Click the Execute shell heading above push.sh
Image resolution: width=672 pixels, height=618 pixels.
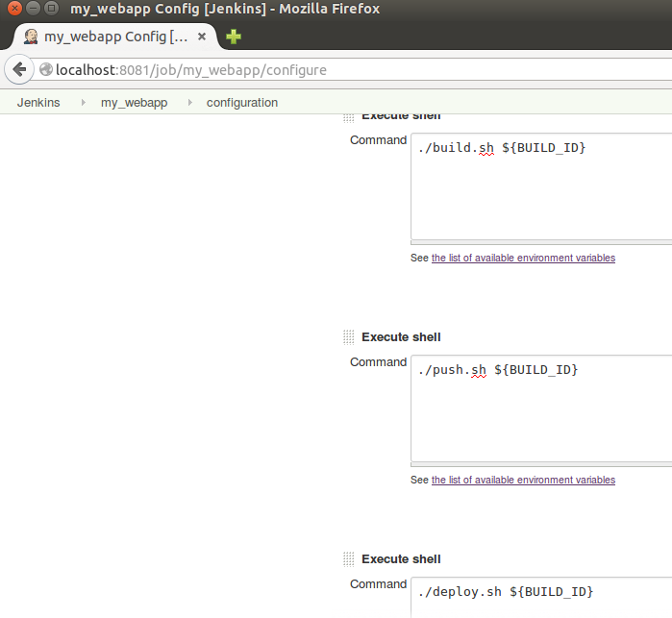(401, 337)
